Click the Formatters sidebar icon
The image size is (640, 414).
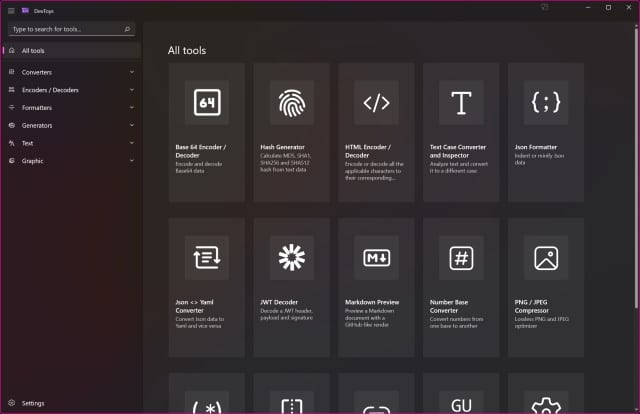pos(12,107)
